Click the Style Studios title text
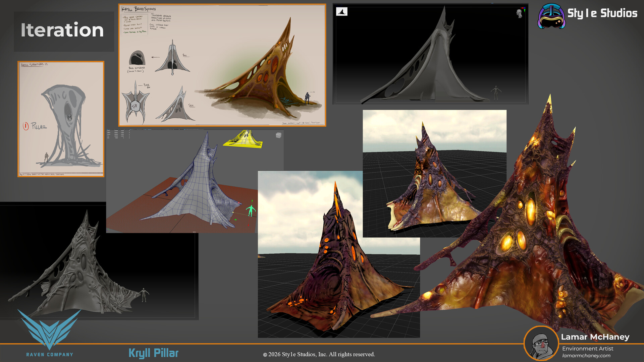This screenshot has height=362, width=644. 602,13
